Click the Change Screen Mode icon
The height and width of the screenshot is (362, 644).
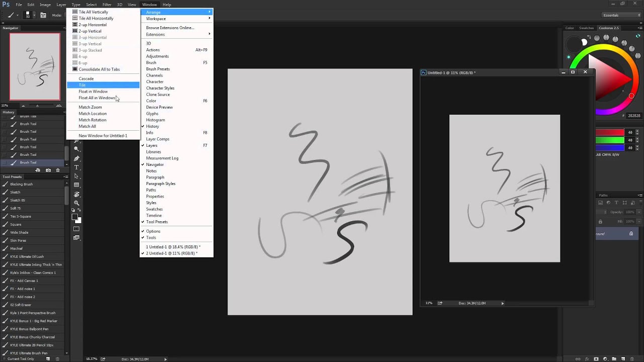click(76, 238)
